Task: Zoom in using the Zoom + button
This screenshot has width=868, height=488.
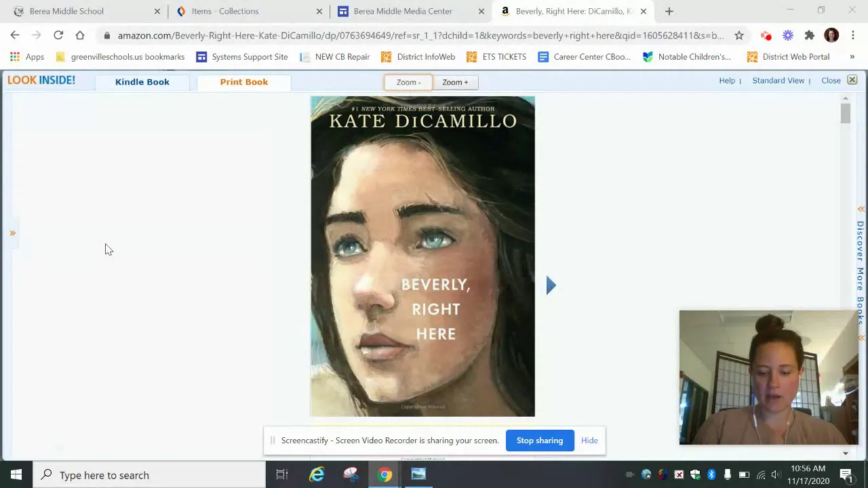Action: coord(455,82)
